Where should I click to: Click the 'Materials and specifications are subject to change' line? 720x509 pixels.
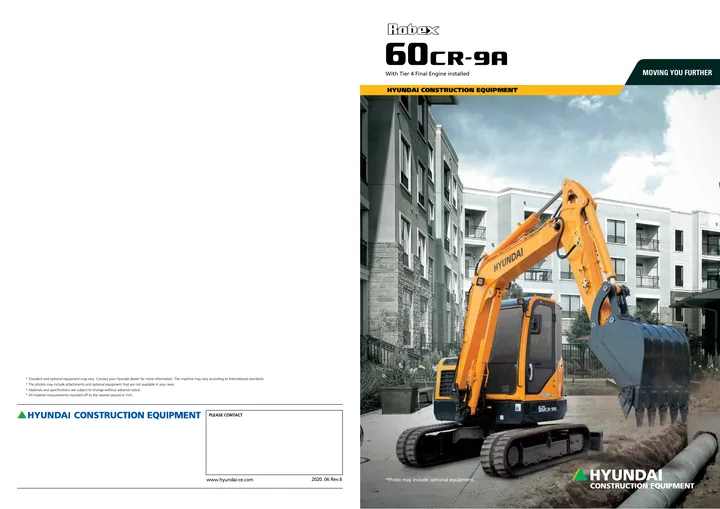pyautogui.click(x=83, y=390)
